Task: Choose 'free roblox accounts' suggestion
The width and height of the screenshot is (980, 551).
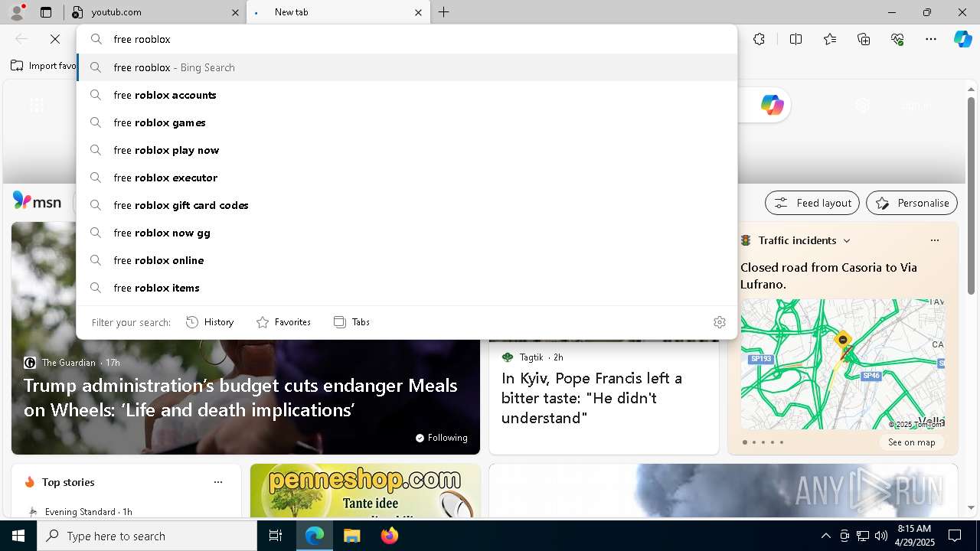Action: tap(407, 95)
